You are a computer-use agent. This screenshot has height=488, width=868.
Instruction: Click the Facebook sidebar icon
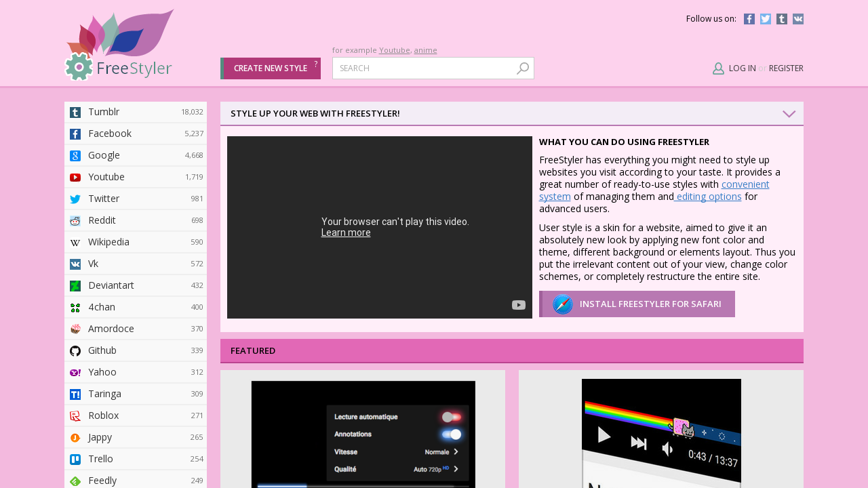pos(75,134)
